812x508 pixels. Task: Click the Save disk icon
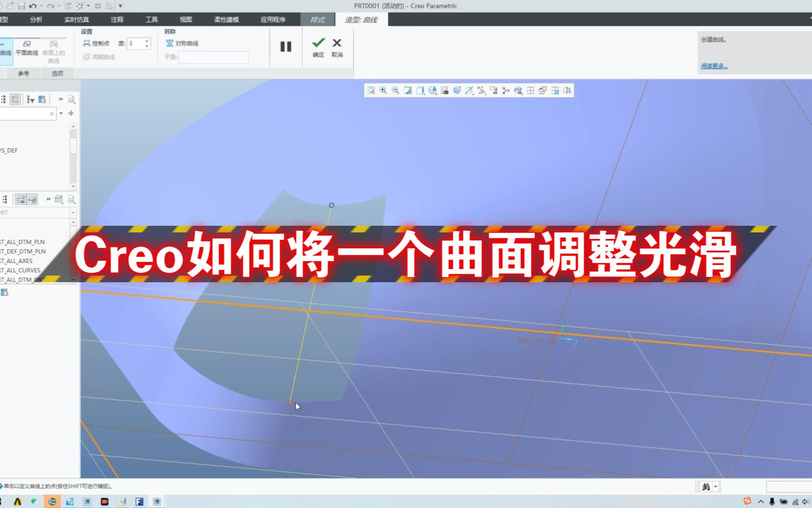point(21,6)
